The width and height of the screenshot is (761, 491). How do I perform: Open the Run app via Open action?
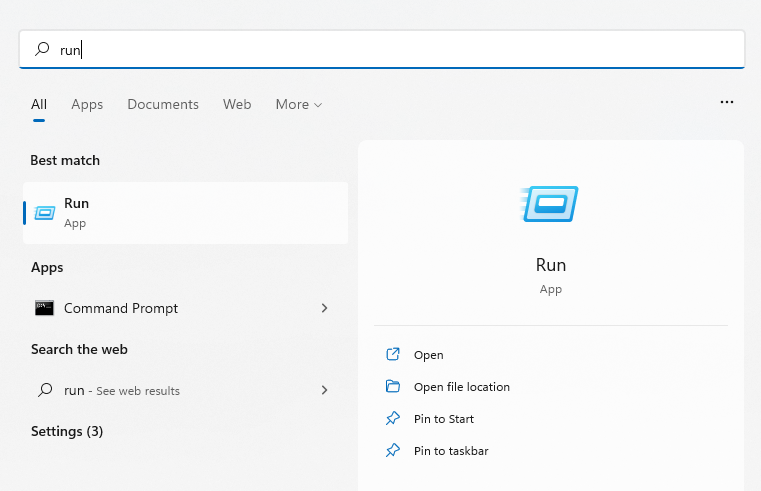(428, 355)
